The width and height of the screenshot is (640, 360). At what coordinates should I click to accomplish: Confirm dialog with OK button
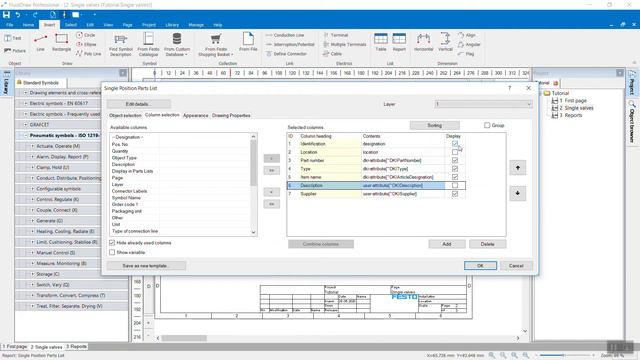480,266
